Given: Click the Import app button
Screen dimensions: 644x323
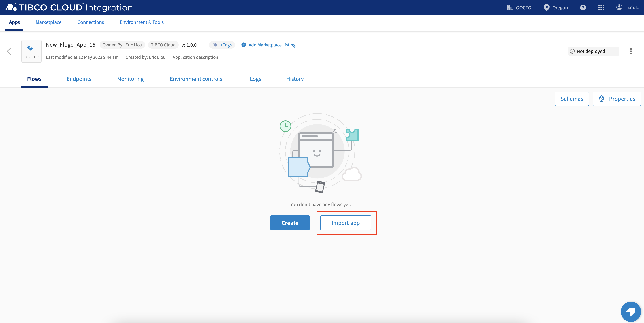Looking at the screenshot, I should (346, 222).
